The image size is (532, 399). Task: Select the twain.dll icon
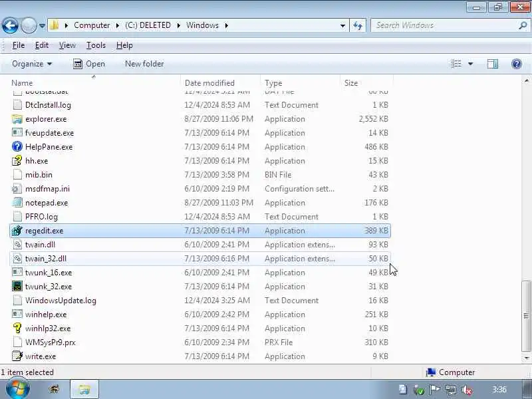tap(17, 244)
